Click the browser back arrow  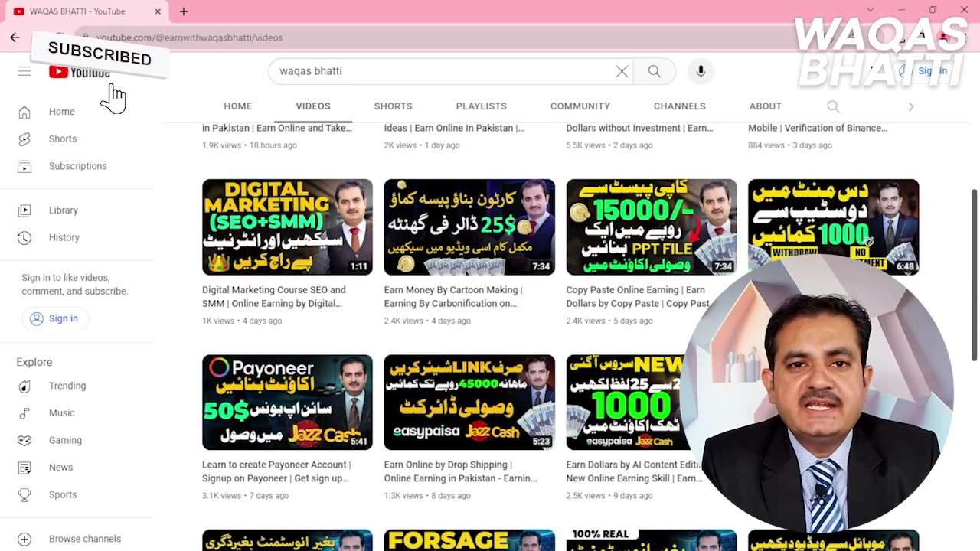pos(15,37)
